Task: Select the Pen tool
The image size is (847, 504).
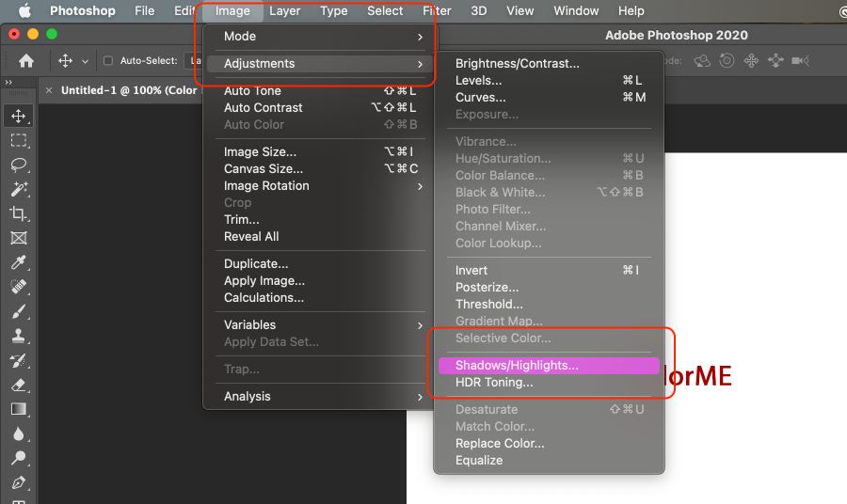Action: (19, 482)
